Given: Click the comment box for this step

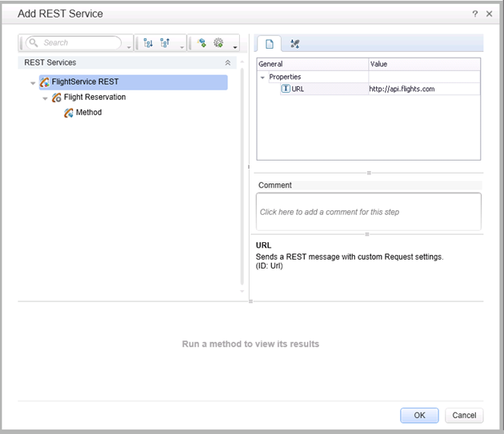Looking at the screenshot, I should point(368,212).
